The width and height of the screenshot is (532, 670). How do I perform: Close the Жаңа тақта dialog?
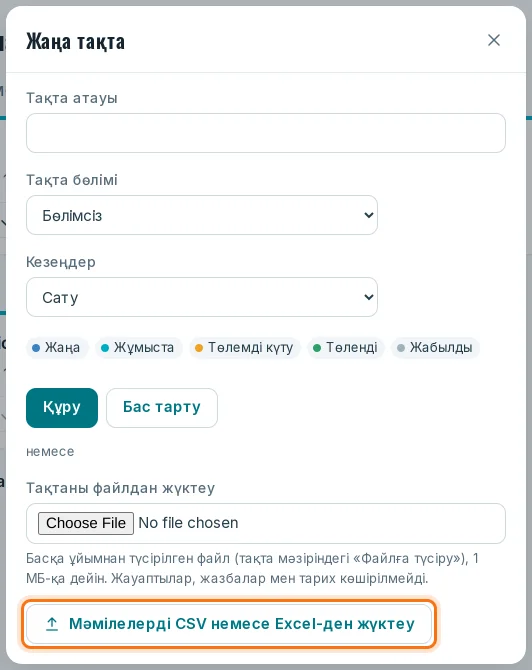tap(494, 40)
